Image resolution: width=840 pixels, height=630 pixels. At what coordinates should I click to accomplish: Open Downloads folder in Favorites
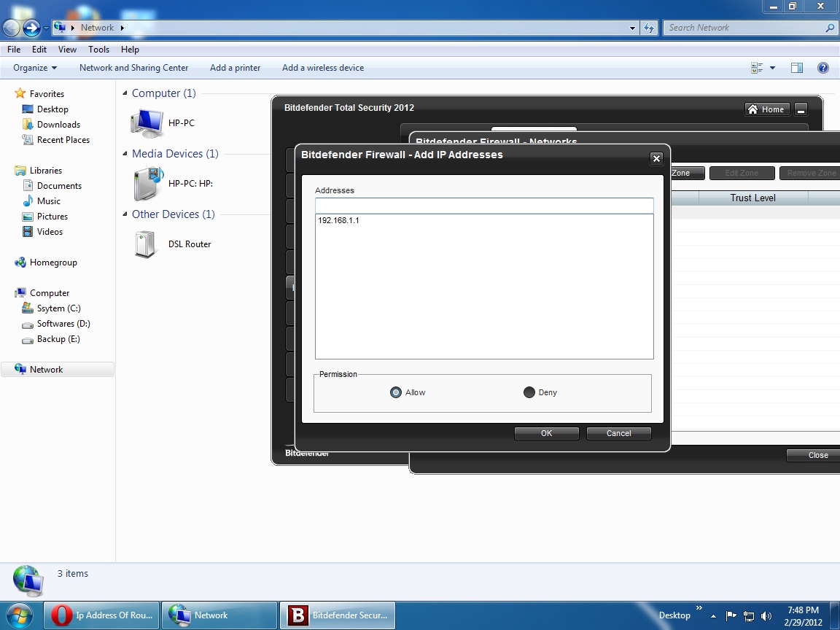(x=58, y=125)
